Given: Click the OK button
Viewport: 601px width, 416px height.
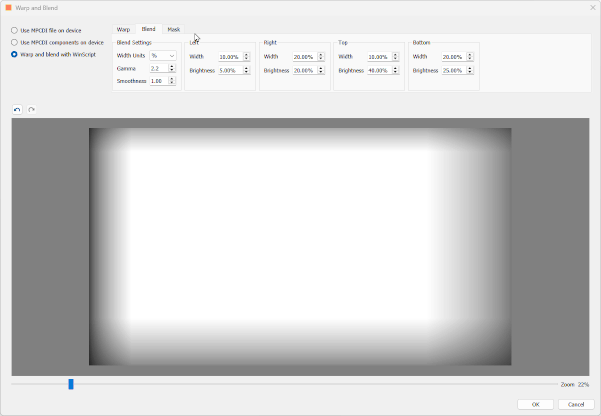Looking at the screenshot, I should click(x=535, y=404).
